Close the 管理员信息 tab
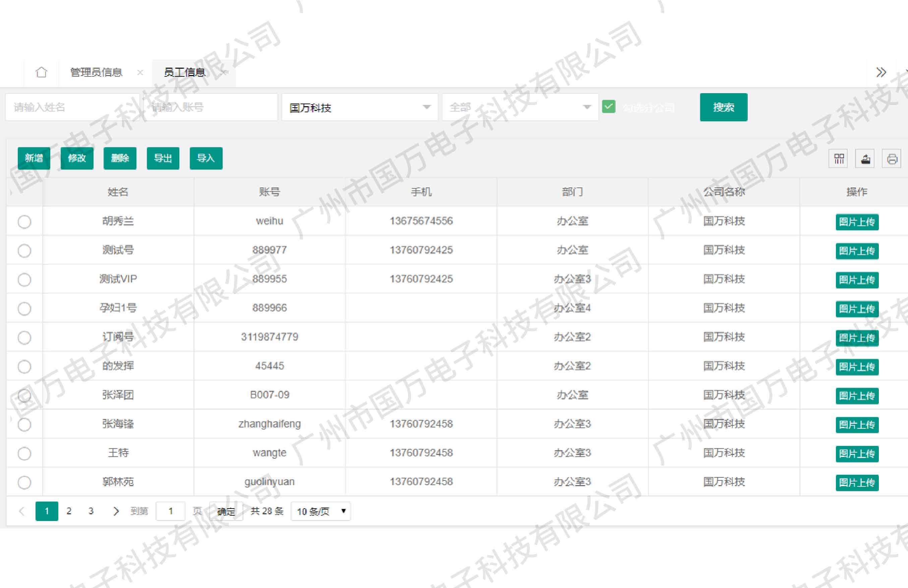The height and width of the screenshot is (588, 908). tap(140, 72)
